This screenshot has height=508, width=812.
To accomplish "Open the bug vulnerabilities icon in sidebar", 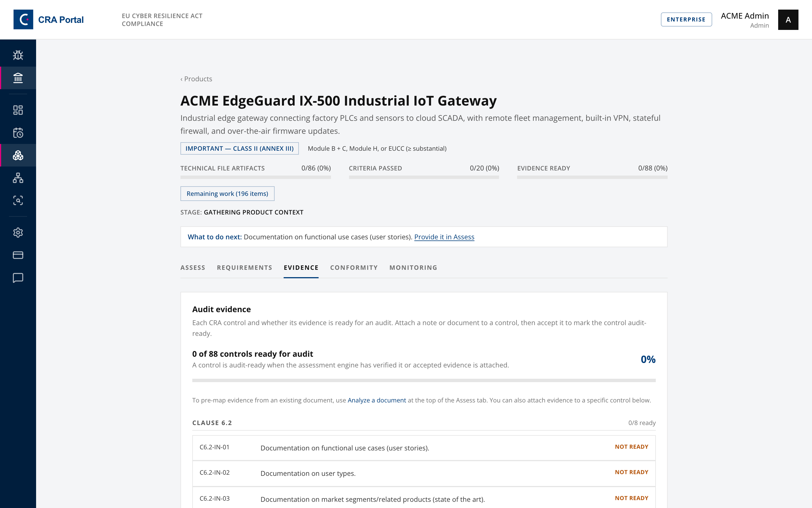I will coord(18,55).
